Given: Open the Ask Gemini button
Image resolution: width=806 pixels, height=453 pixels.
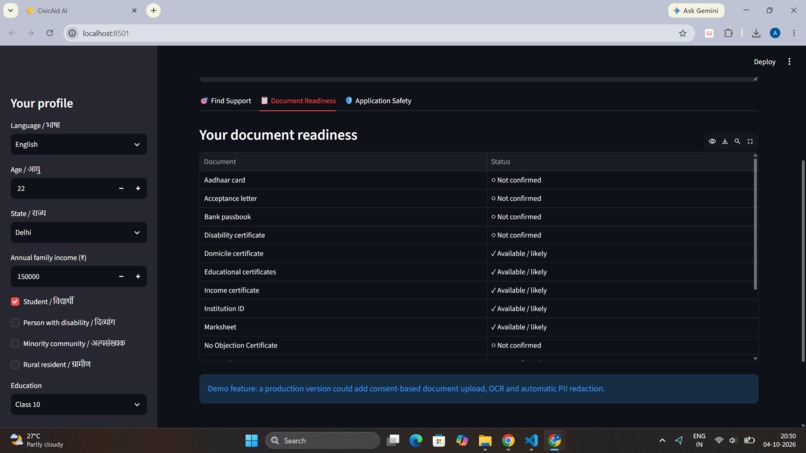Looking at the screenshot, I should 697,10.
